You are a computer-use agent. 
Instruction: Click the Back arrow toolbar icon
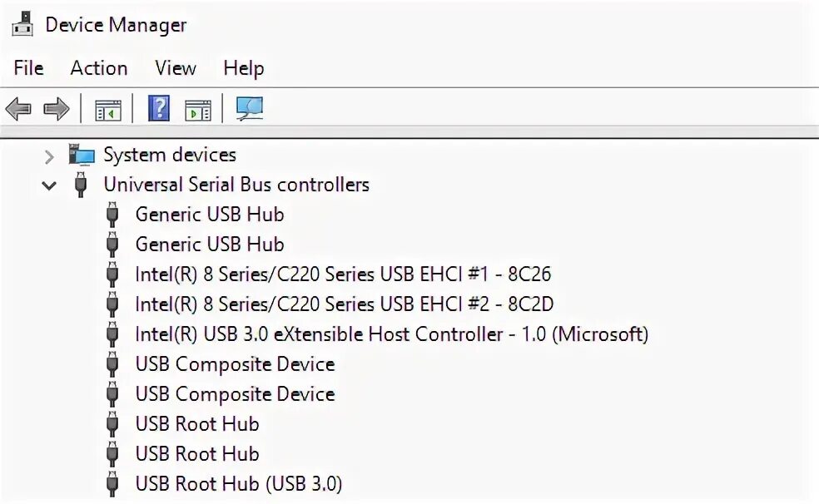pyautogui.click(x=18, y=109)
